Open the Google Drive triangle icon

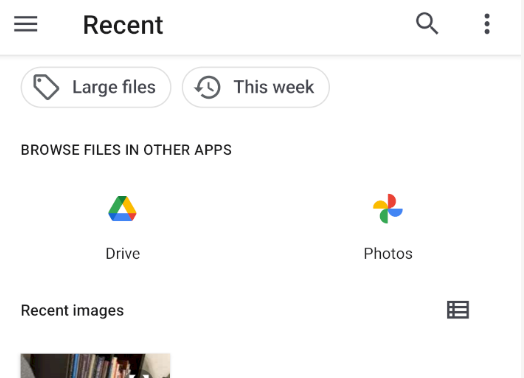(122, 209)
